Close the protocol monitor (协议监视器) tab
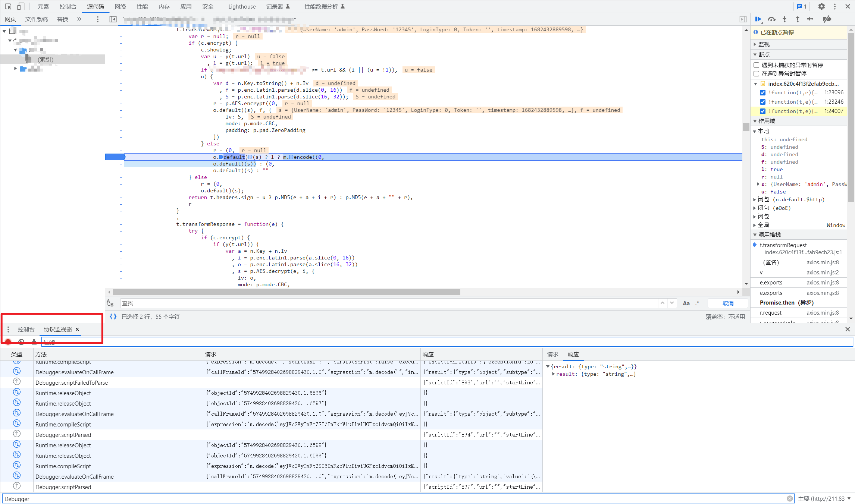The height and width of the screenshot is (504, 855). click(x=77, y=329)
